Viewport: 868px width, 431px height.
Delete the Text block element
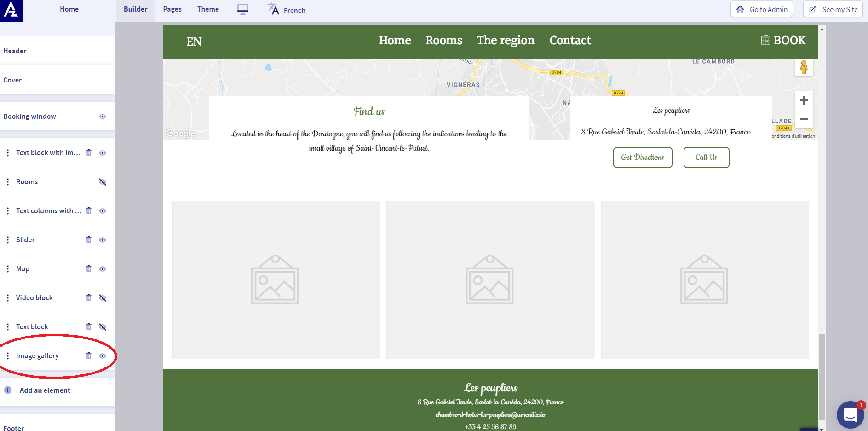coord(89,326)
